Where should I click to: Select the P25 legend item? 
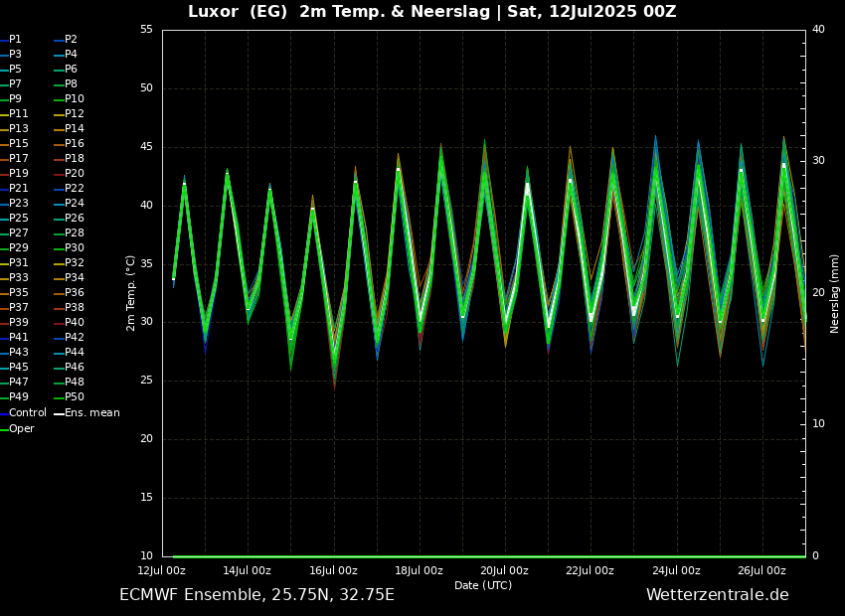tap(19, 219)
